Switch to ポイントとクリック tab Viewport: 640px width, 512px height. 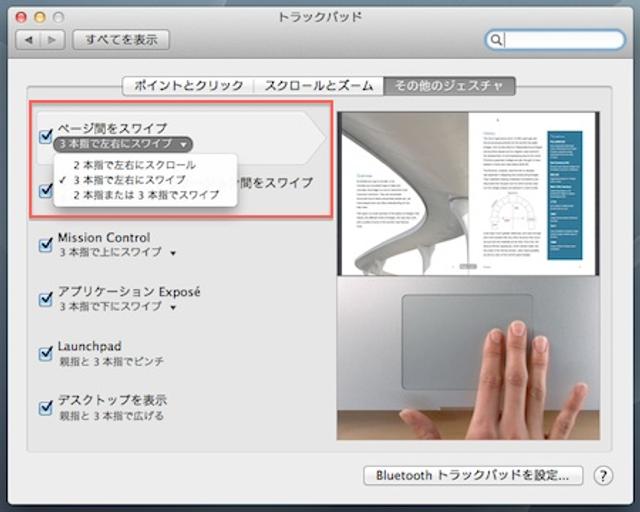188,86
